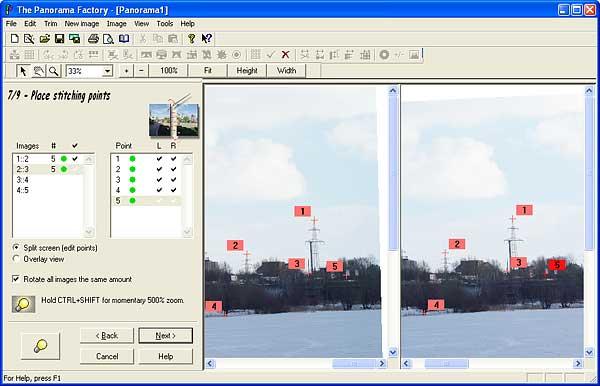The height and width of the screenshot is (386, 600).
Task: Select point 3 in the Point list
Action: coord(146,179)
